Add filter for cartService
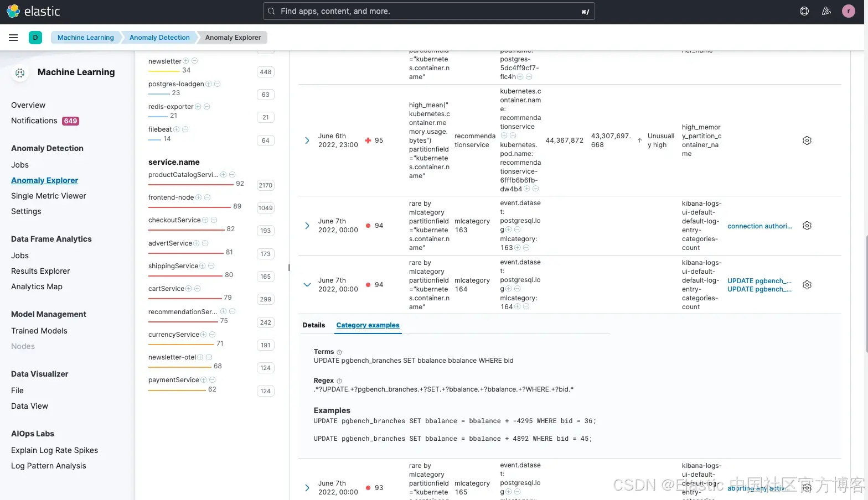The width and height of the screenshot is (868, 500). click(x=189, y=289)
